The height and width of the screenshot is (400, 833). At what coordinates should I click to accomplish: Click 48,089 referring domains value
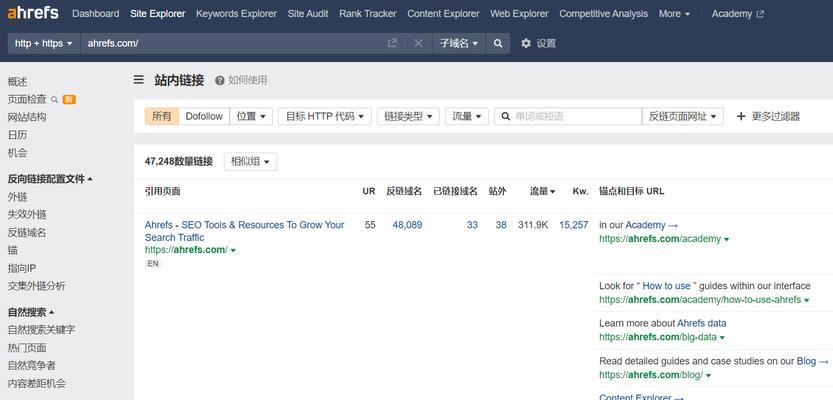pos(407,225)
